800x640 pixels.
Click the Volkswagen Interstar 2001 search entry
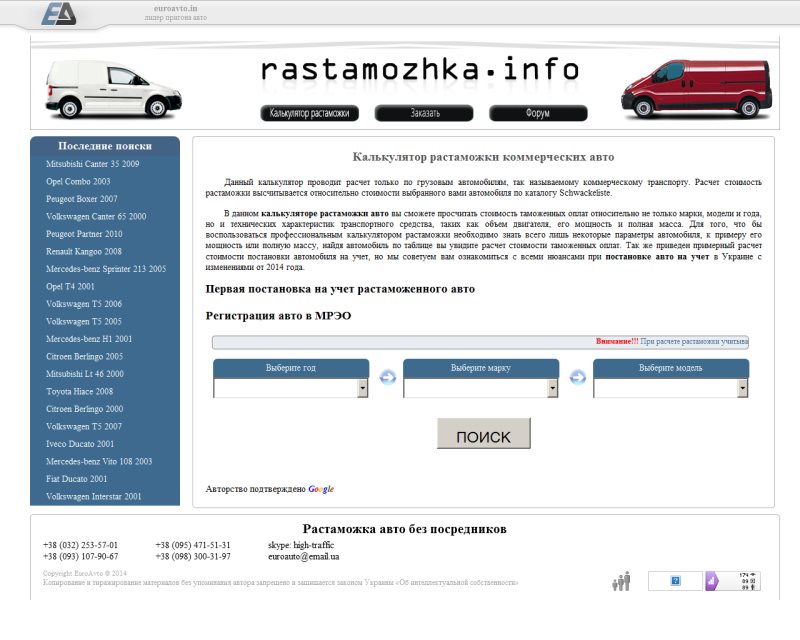coord(94,496)
